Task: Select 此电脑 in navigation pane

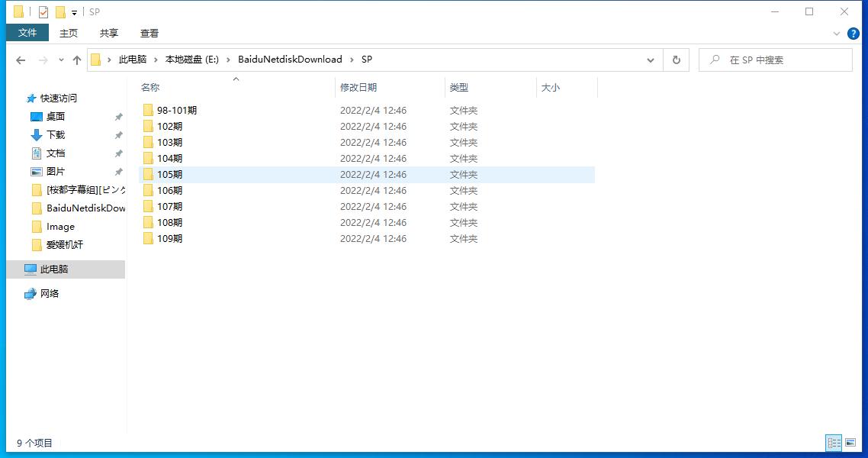Action: tap(53, 269)
